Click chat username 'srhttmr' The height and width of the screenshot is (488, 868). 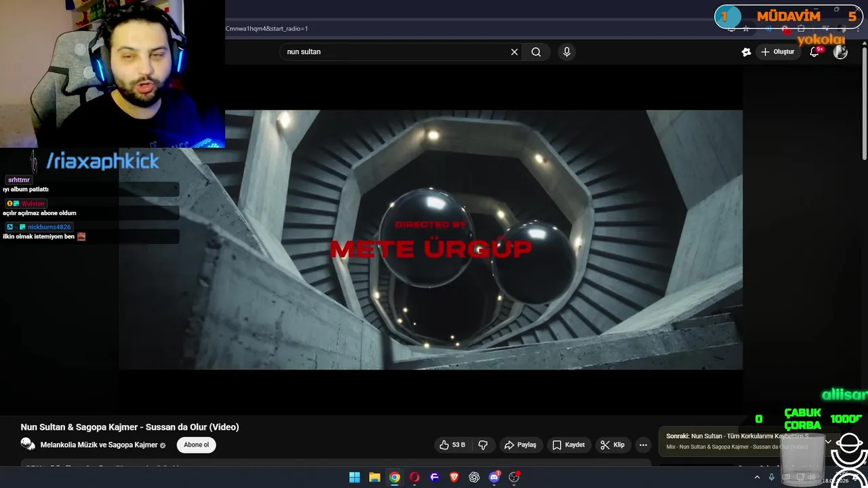[x=19, y=180]
